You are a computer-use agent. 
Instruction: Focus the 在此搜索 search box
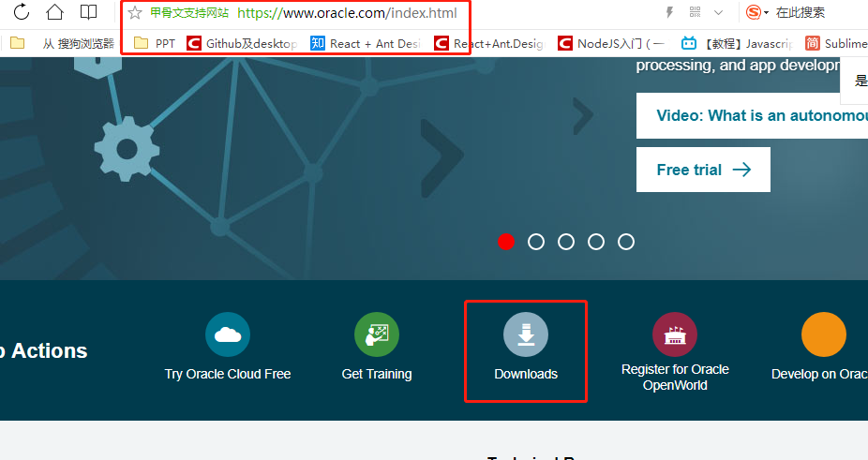(801, 12)
